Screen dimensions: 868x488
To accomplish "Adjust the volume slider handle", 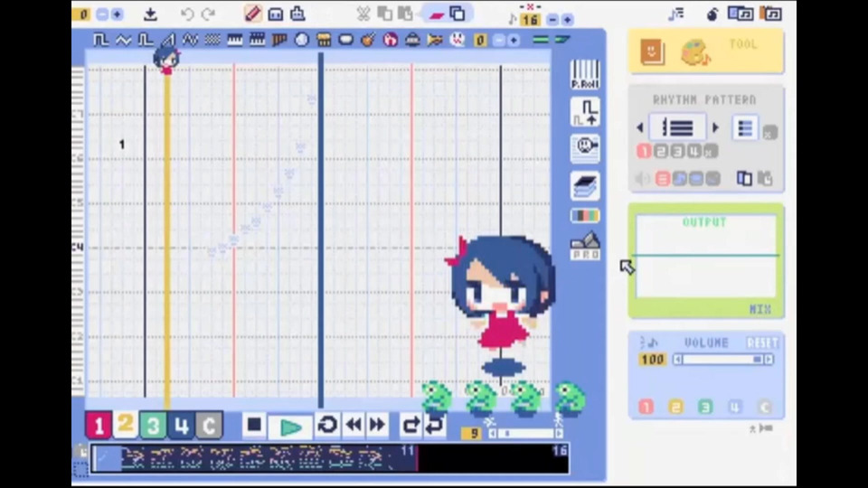I will [x=758, y=360].
